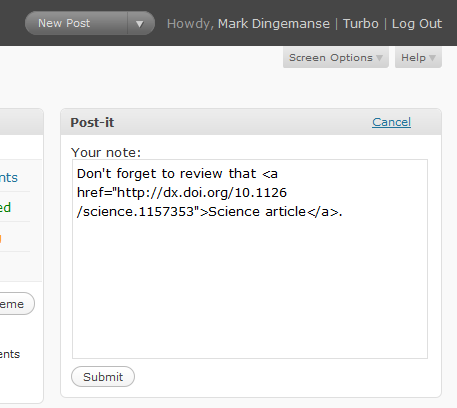The image size is (457, 408).
Task: Open the Mark Dingemanse profile link
Action: pyautogui.click(x=274, y=24)
